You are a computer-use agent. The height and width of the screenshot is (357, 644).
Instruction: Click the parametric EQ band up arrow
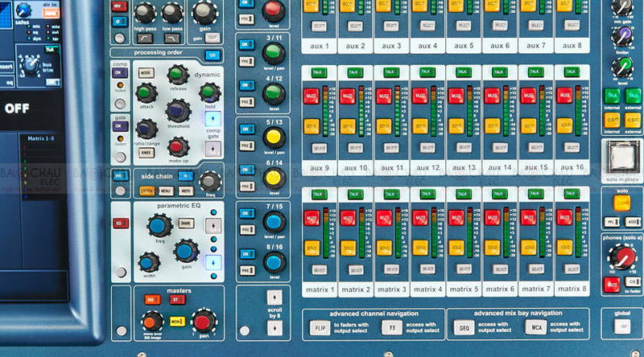(213, 226)
